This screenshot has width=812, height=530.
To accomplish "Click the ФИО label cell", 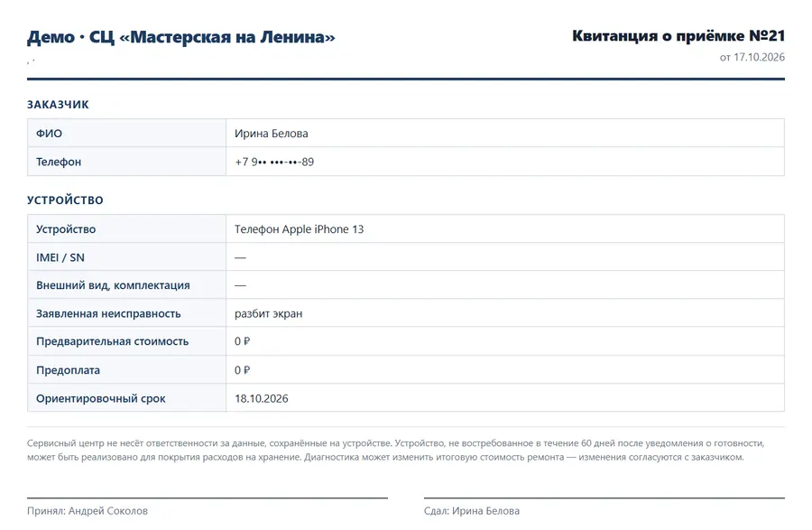I will click(x=127, y=133).
